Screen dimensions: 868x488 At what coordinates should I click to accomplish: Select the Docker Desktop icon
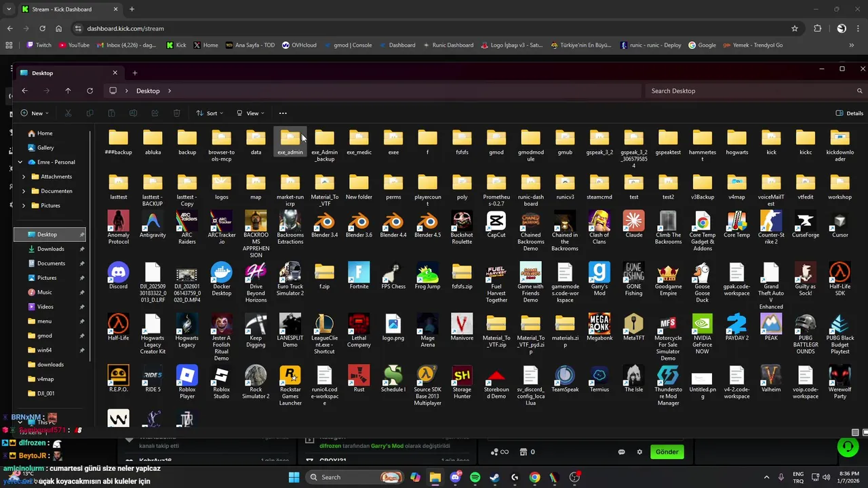(x=221, y=279)
